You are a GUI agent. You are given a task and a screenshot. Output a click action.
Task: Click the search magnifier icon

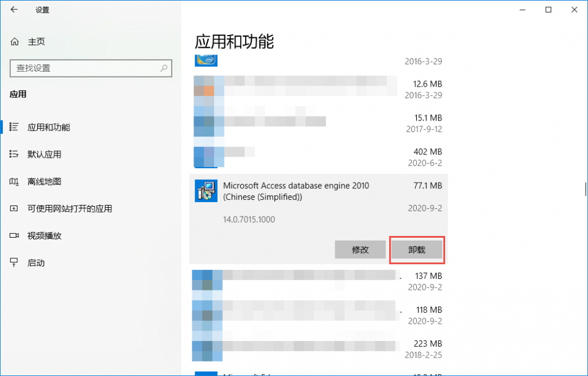[x=164, y=68]
